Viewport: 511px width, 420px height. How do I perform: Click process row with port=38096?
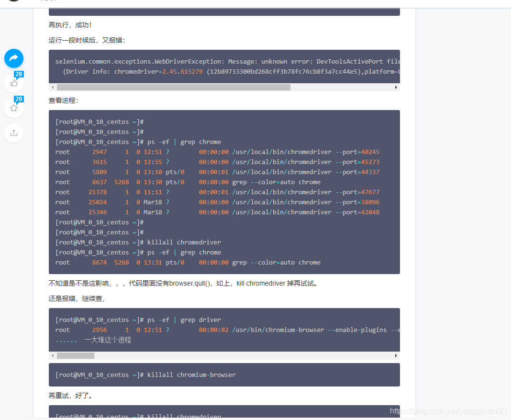pos(217,202)
